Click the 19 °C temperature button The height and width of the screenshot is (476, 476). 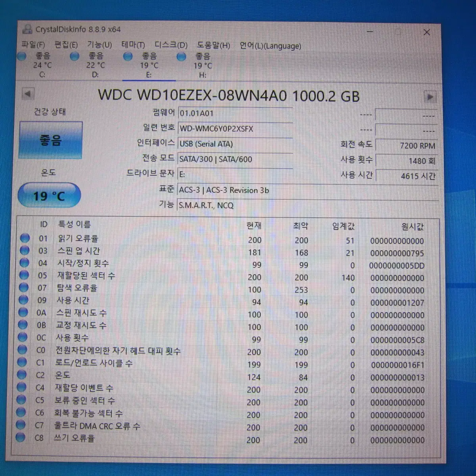click(49, 196)
